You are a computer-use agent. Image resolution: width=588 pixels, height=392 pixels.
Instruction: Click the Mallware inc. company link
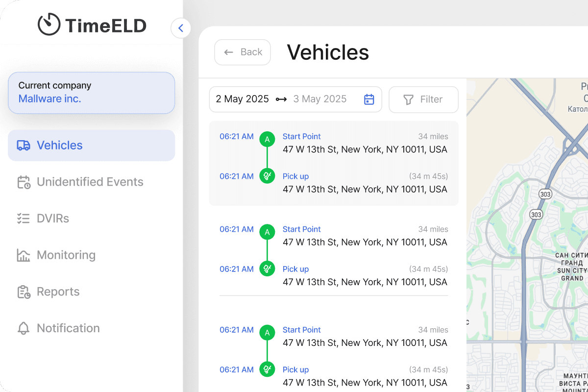coord(49,98)
